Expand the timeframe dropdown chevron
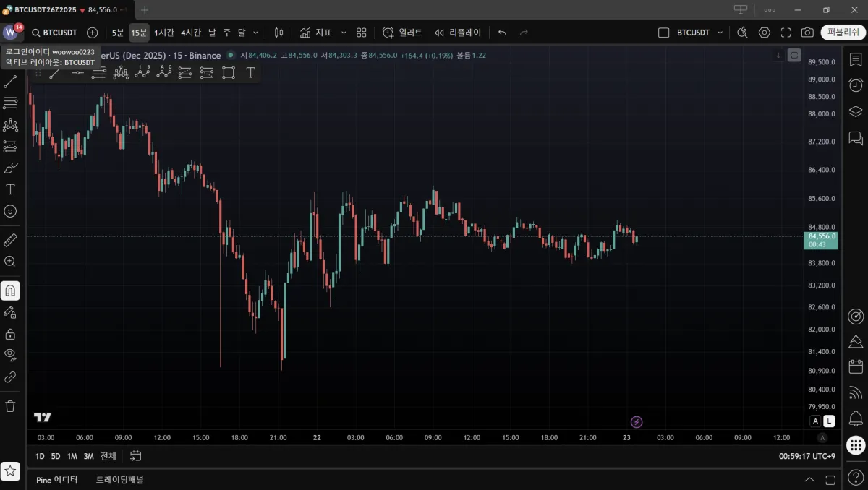This screenshot has height=490, width=868. click(x=255, y=33)
